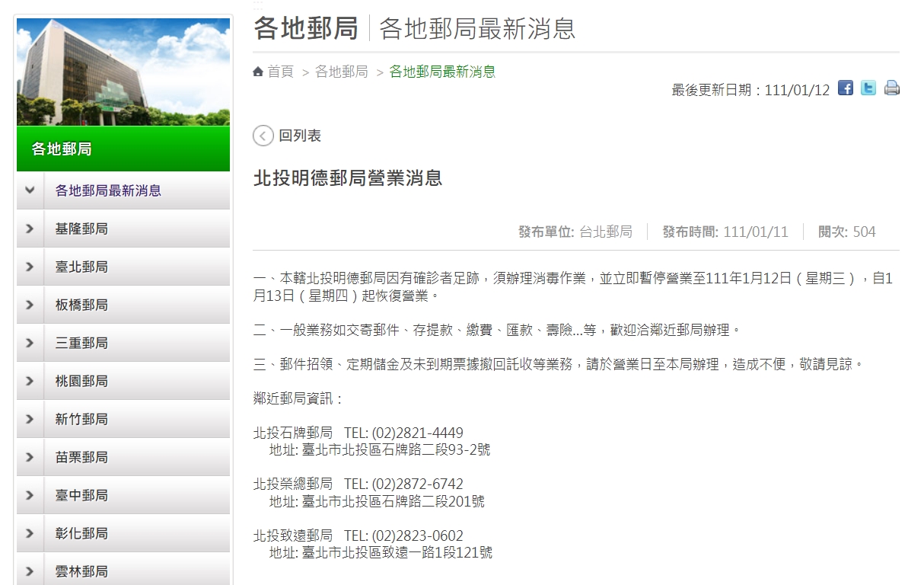This screenshot has width=924, height=585.
Task: Click the post office building photo
Action: pyautogui.click(x=123, y=72)
